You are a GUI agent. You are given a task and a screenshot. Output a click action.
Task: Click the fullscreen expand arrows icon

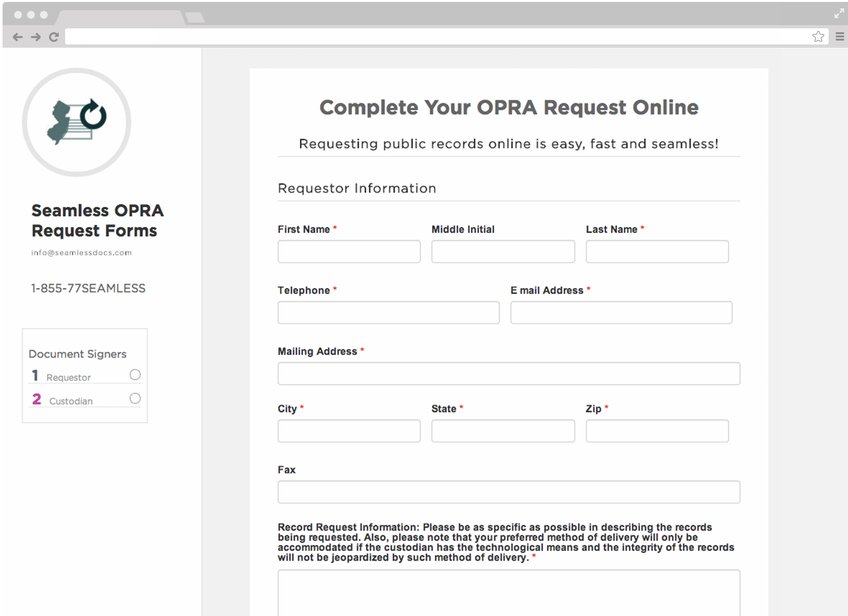[x=839, y=14]
